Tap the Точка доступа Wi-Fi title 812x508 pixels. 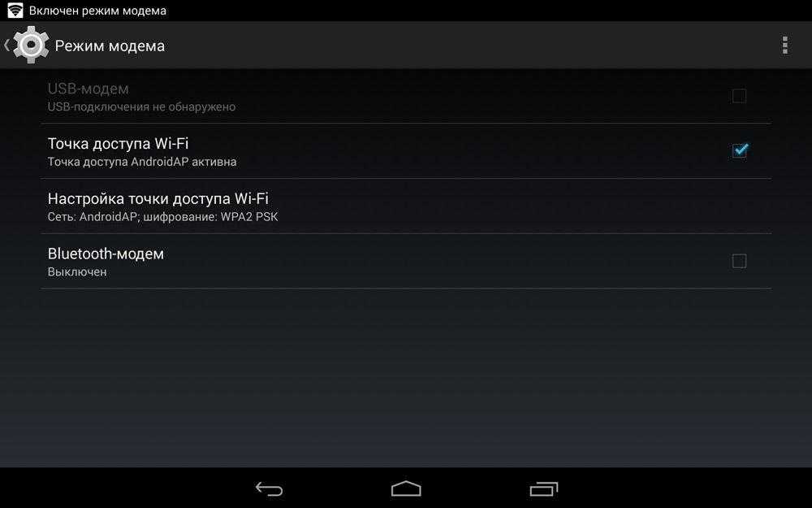click(118, 143)
